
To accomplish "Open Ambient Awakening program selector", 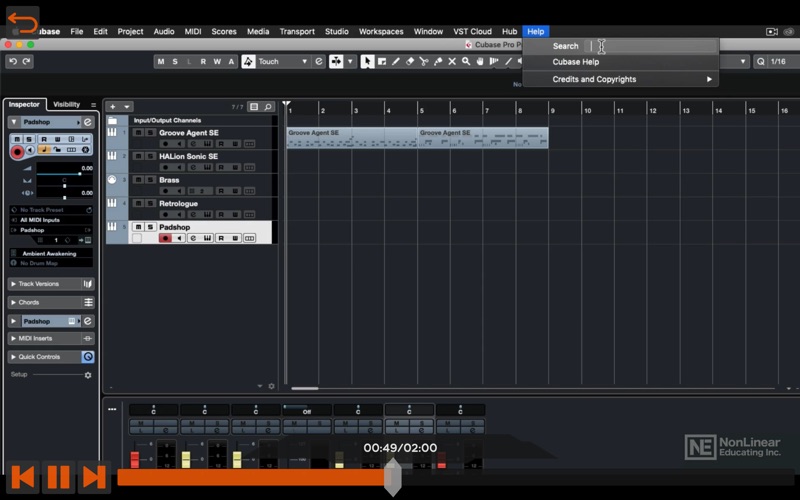I will (x=51, y=253).
